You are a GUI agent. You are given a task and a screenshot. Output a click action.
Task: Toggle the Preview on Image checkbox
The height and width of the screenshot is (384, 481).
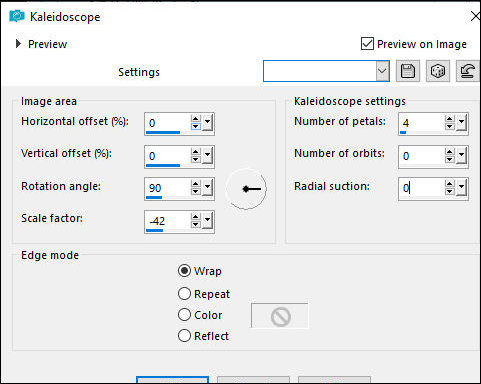[367, 44]
